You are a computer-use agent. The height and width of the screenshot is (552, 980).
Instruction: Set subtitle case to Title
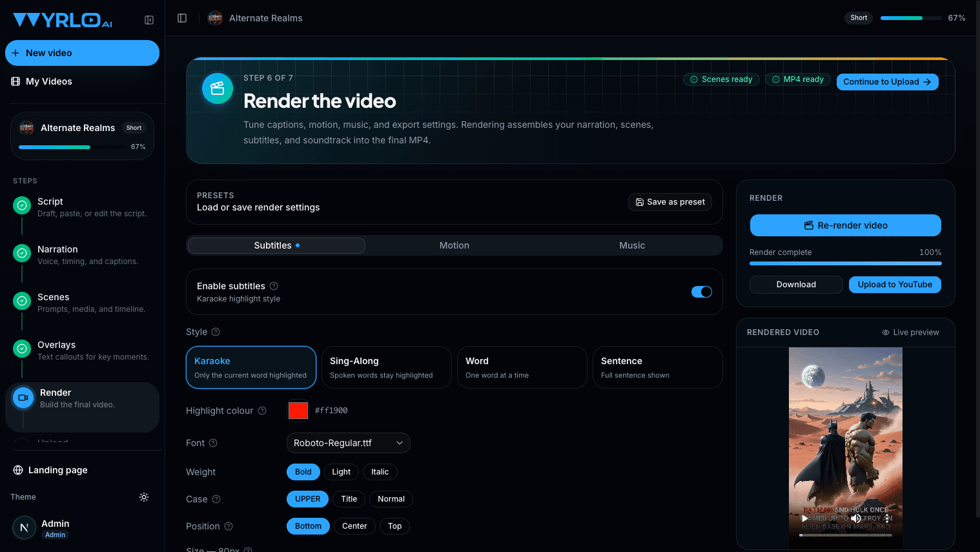[x=349, y=499]
